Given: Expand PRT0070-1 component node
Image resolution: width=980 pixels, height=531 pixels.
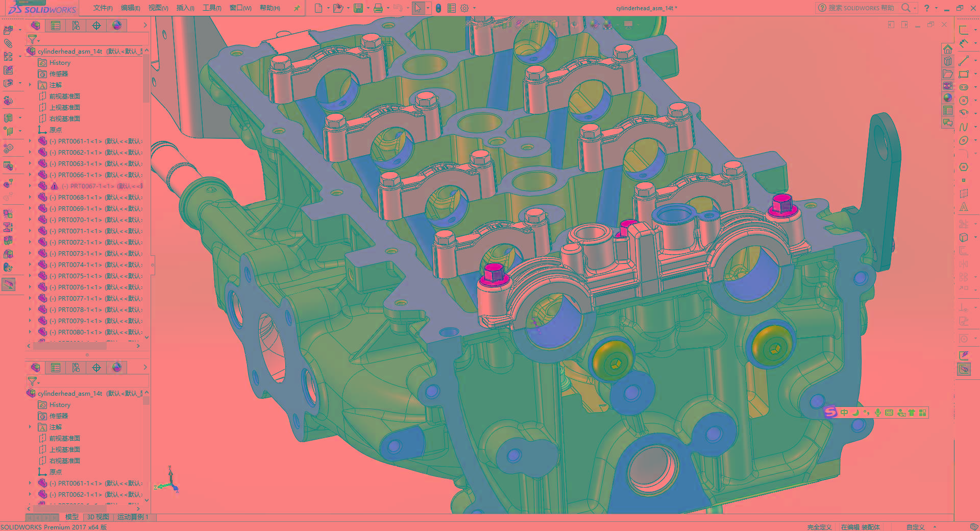Looking at the screenshot, I should coord(30,220).
